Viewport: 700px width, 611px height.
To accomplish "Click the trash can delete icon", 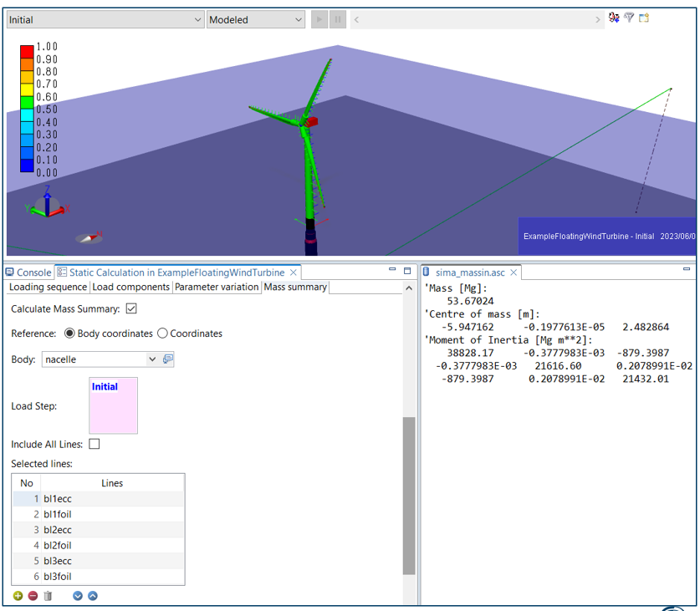I will tap(48, 596).
